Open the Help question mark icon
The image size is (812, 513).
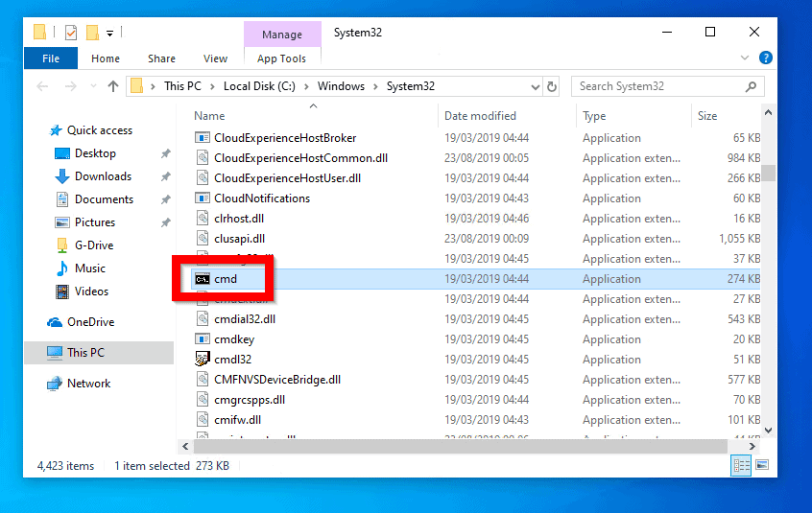click(766, 58)
